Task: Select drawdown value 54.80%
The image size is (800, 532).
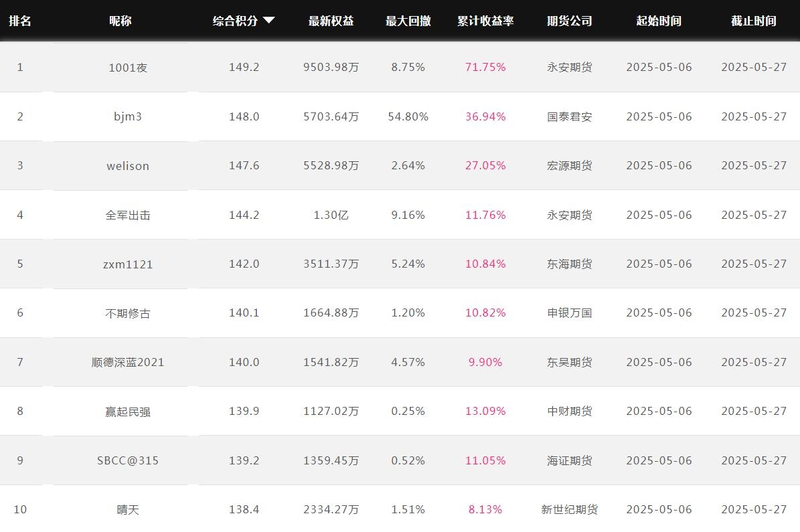Action: point(408,117)
